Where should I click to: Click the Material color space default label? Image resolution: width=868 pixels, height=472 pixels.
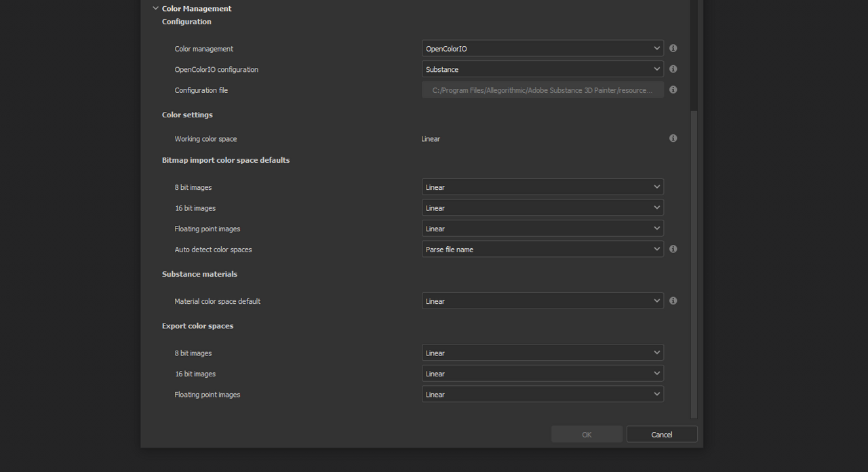pyautogui.click(x=217, y=301)
